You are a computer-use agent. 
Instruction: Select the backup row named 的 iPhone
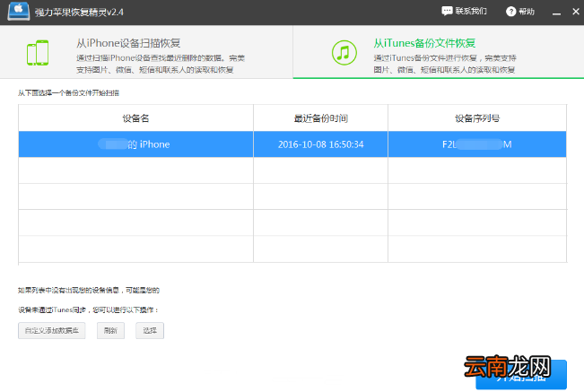[292, 144]
